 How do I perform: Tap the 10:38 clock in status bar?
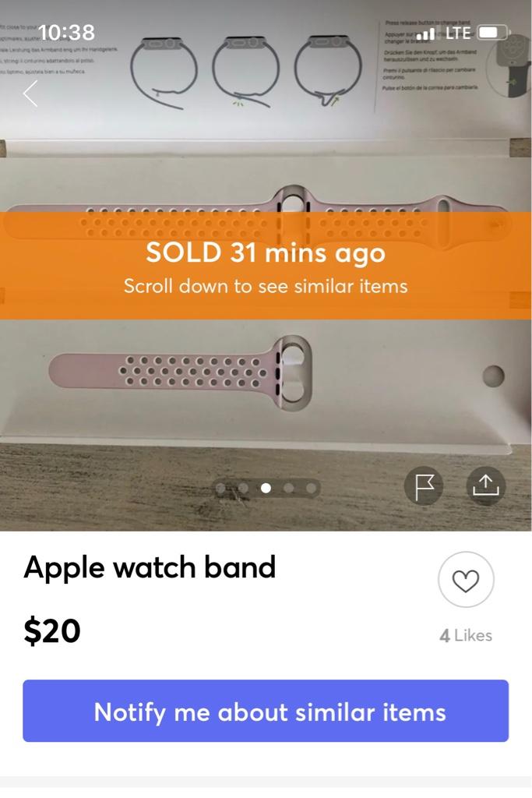67,33
